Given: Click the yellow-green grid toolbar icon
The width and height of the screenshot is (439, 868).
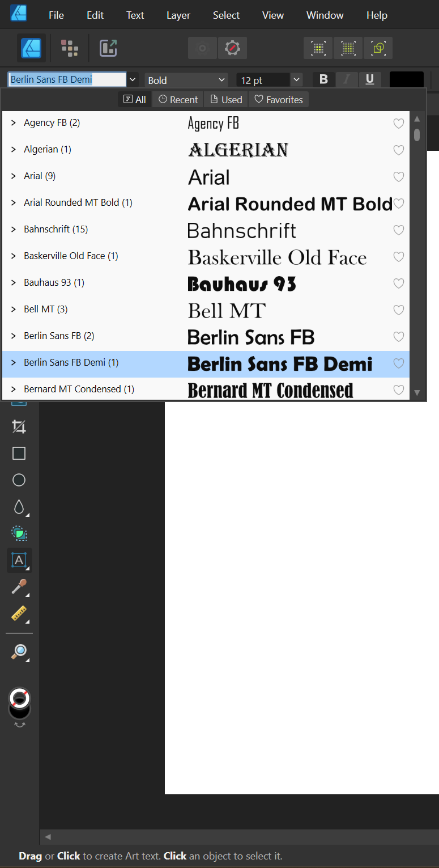Looking at the screenshot, I should (x=348, y=48).
